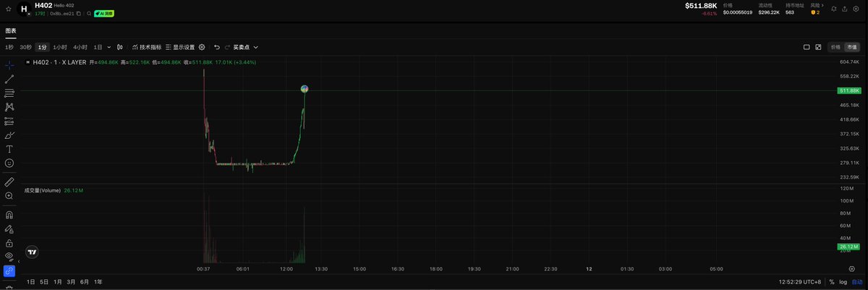The image size is (868, 290).
Task: Select the pattern drawing tool
Action: pos(9,107)
